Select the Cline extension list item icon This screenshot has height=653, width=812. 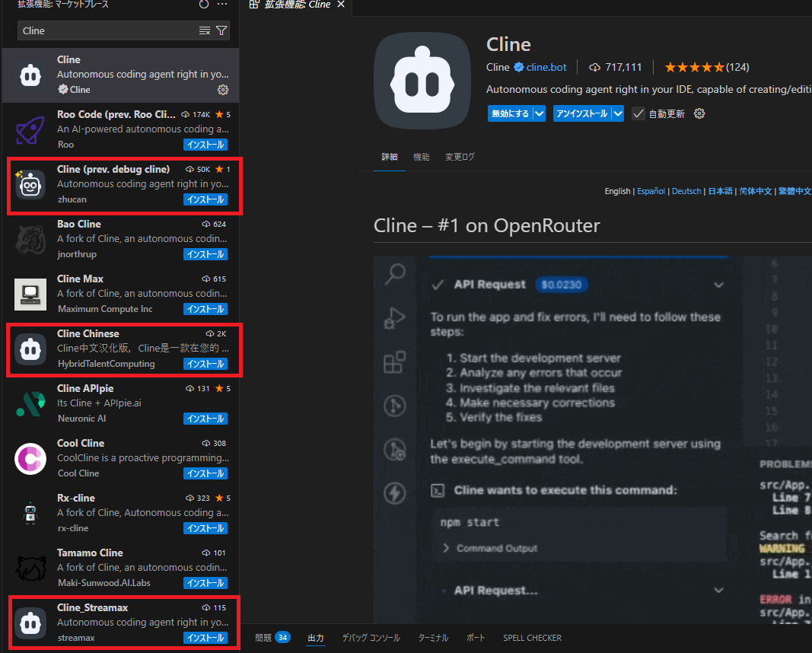click(x=30, y=75)
